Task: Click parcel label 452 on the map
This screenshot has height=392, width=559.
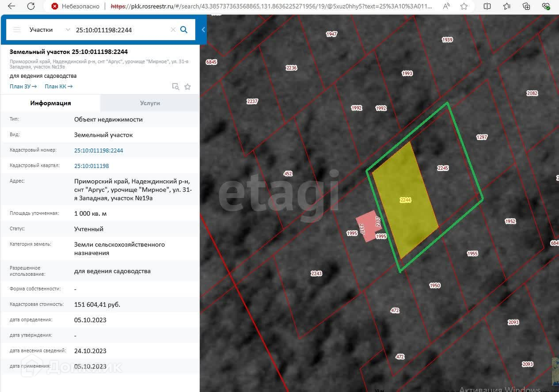Action: pos(288,174)
